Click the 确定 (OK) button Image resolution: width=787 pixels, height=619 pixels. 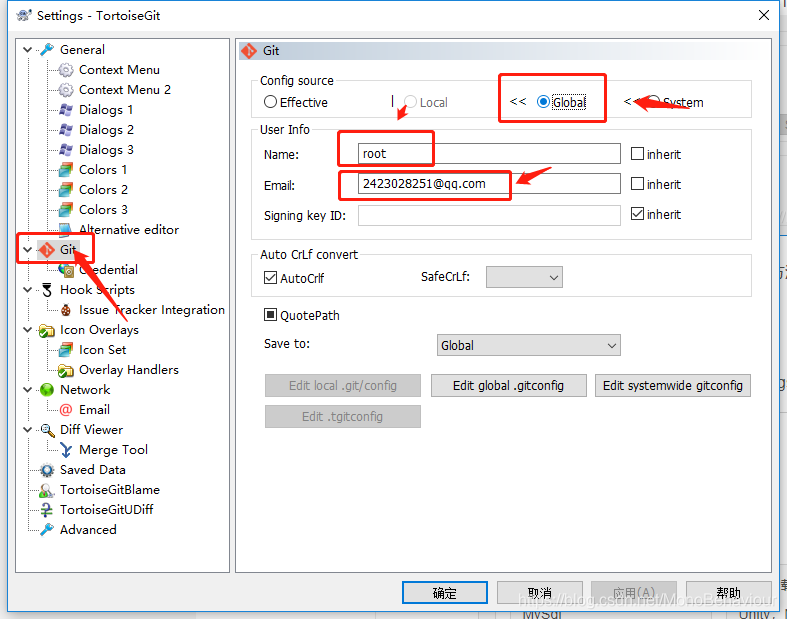click(445, 593)
